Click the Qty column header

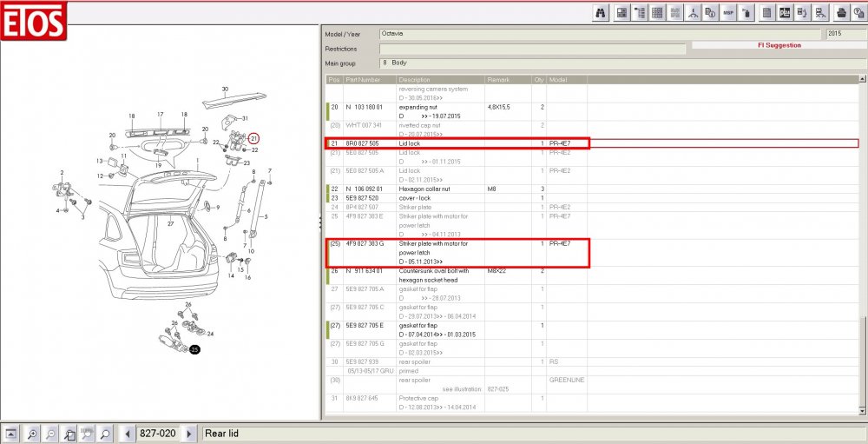(539, 80)
